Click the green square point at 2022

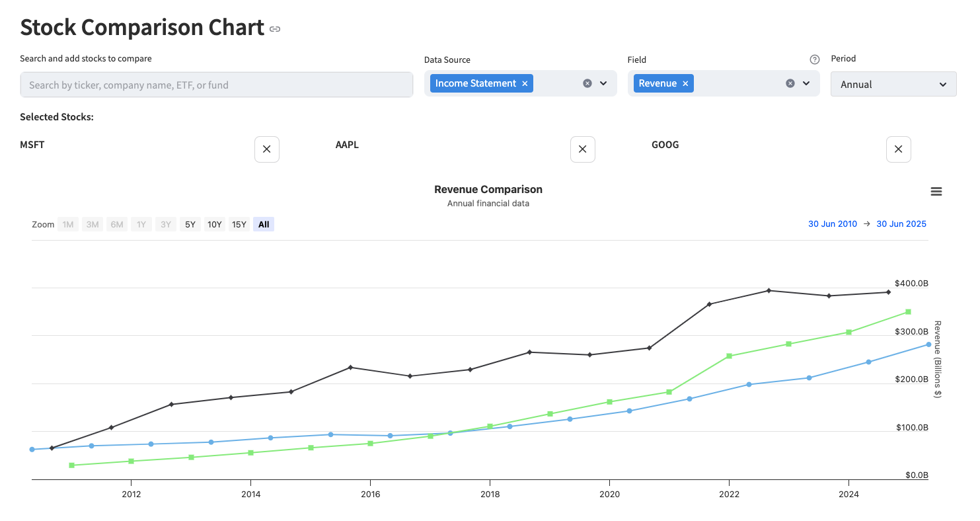point(729,356)
